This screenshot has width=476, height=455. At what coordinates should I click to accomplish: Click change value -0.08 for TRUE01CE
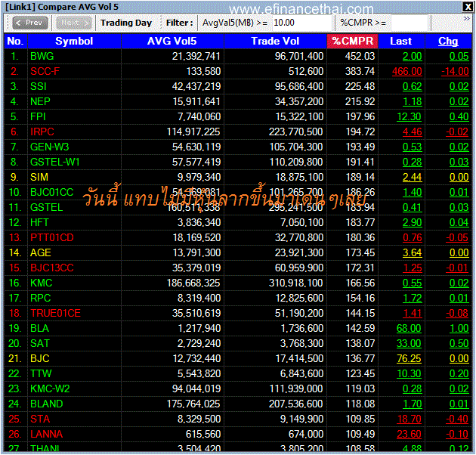457,313
